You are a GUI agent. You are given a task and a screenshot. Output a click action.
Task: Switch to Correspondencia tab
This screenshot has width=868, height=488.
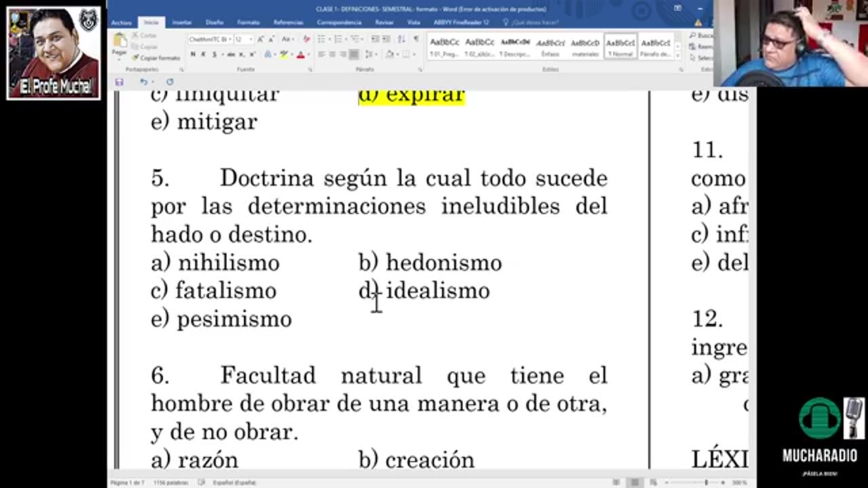click(x=339, y=22)
